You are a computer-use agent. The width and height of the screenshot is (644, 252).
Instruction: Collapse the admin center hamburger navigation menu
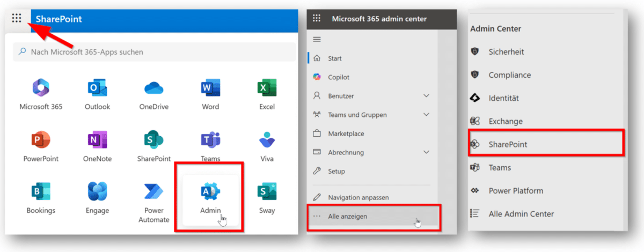pyautogui.click(x=317, y=39)
